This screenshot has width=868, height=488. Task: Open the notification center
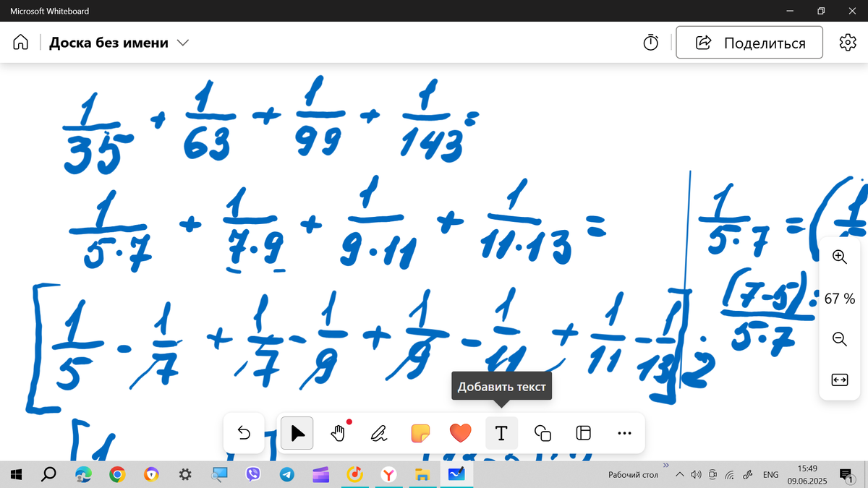coord(846,474)
